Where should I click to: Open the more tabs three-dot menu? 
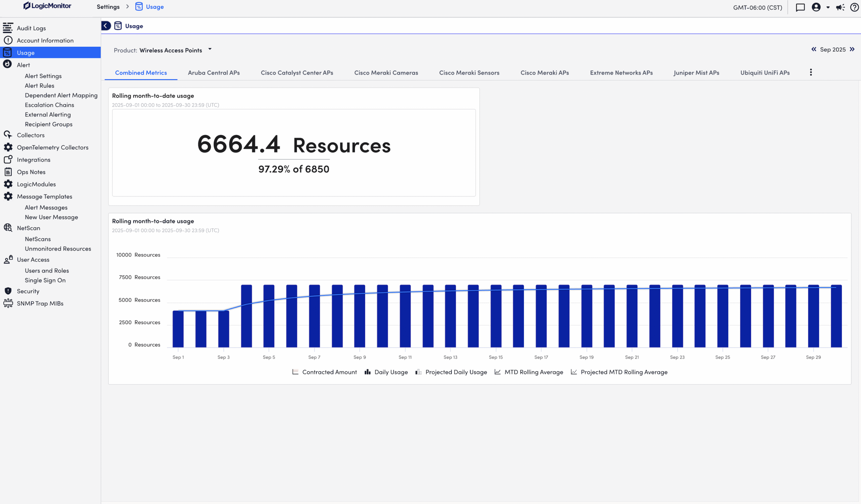(811, 72)
